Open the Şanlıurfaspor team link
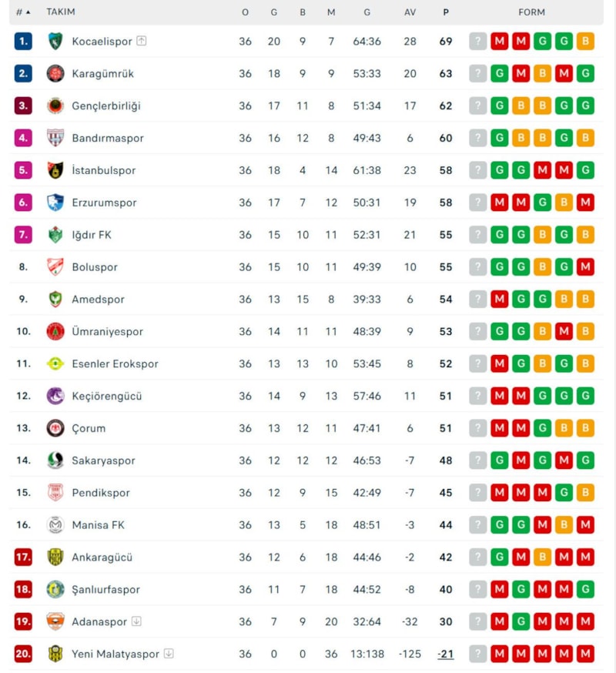616x673 pixels. (106, 590)
